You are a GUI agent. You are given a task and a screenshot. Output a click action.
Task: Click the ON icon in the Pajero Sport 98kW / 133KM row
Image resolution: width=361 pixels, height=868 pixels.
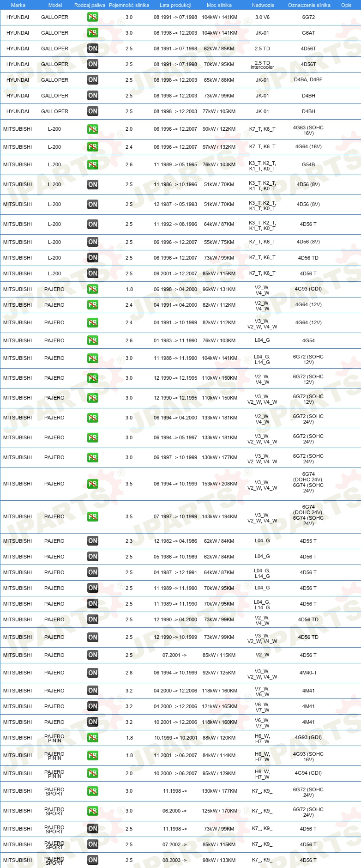click(93, 860)
